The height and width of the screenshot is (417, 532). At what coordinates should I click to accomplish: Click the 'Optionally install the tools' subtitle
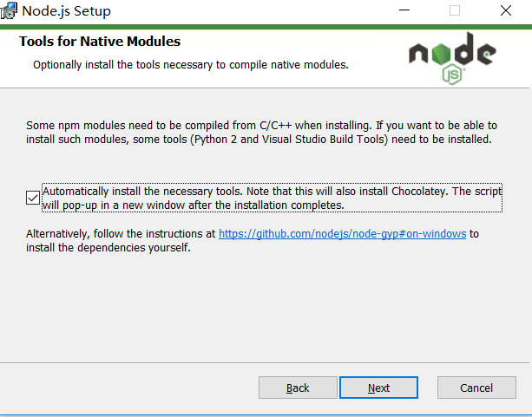point(191,65)
